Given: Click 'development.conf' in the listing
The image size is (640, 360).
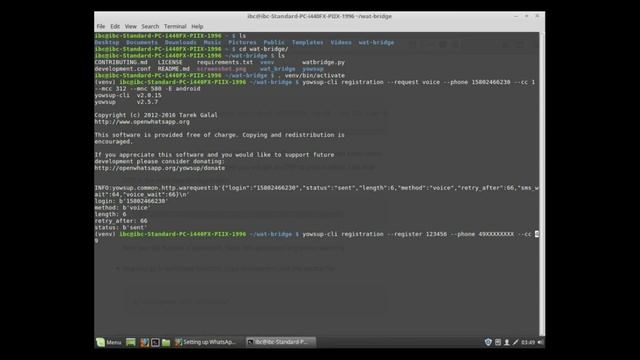Looking at the screenshot, I should pos(122,69).
